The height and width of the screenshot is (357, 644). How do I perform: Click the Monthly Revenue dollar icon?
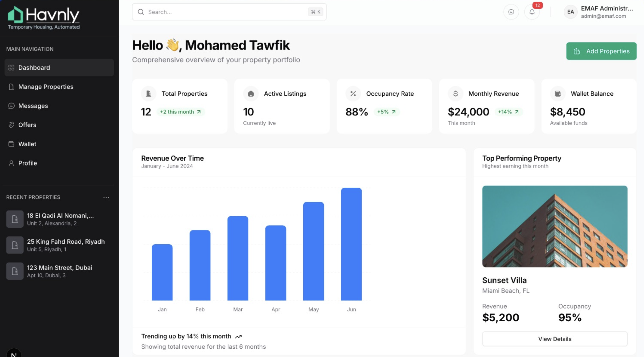coord(455,94)
